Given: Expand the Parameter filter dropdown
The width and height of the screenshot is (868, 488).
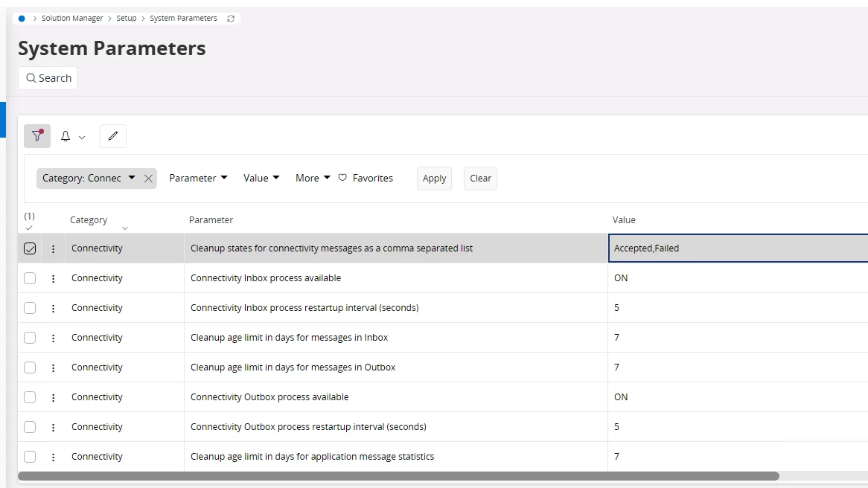Looking at the screenshot, I should click(198, 178).
